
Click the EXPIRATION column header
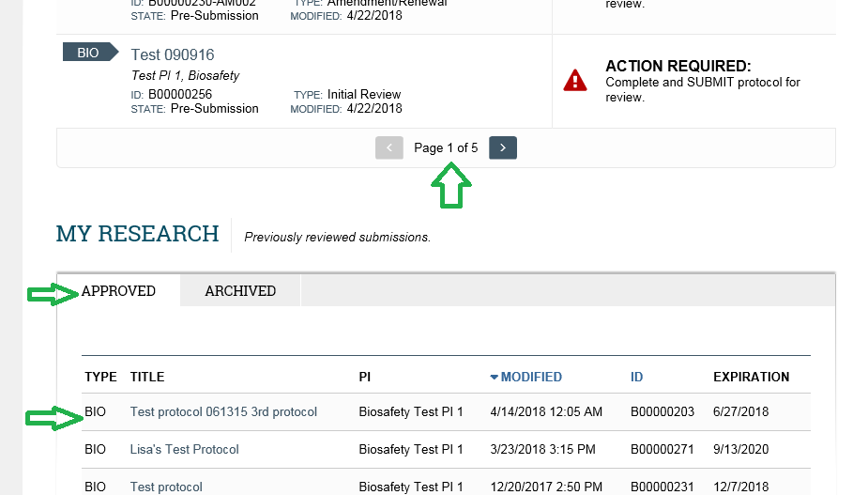752,377
